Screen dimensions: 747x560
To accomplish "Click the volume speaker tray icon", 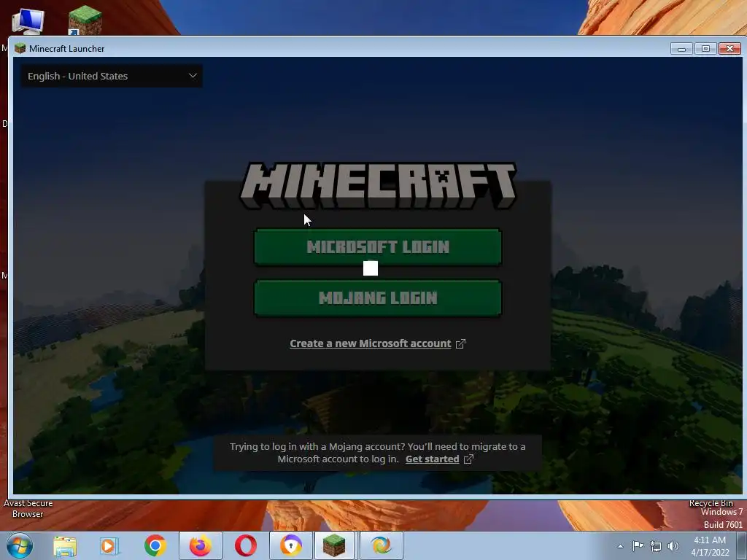I will [673, 546].
